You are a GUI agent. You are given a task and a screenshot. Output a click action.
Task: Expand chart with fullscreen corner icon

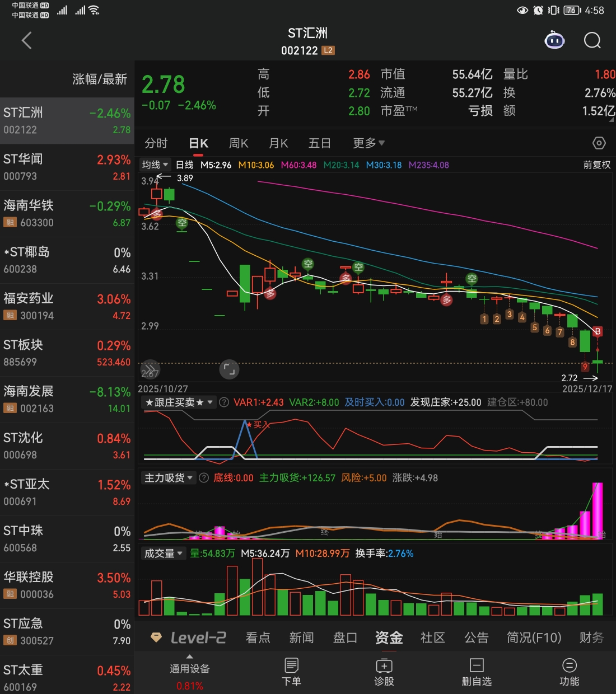coord(229,369)
